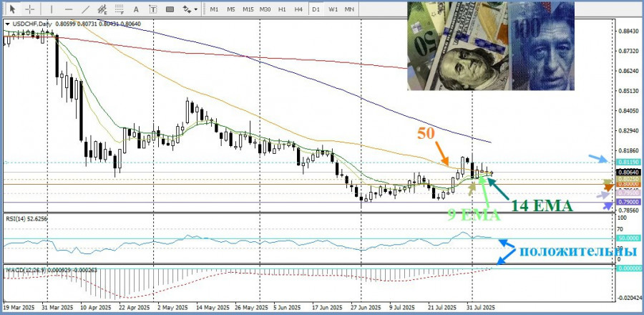Click the 19 Mar 2025 date label
Screen dimensions: 644x315
point(19,307)
